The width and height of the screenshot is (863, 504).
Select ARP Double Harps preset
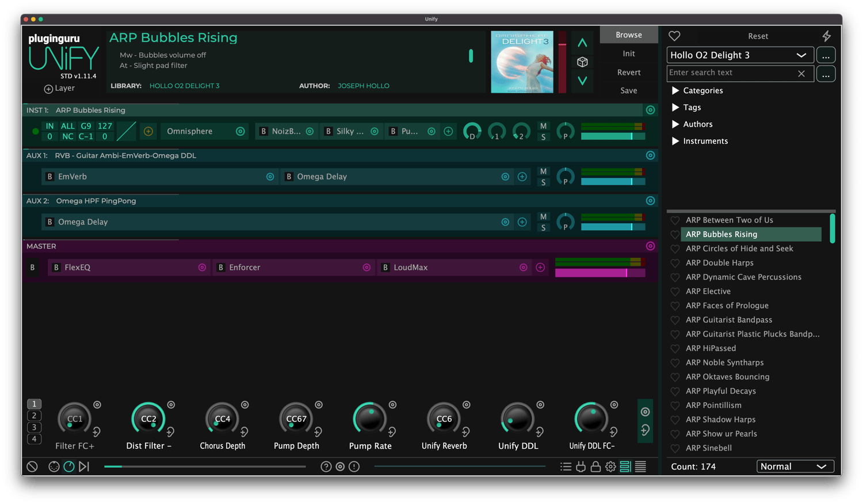pyautogui.click(x=719, y=263)
